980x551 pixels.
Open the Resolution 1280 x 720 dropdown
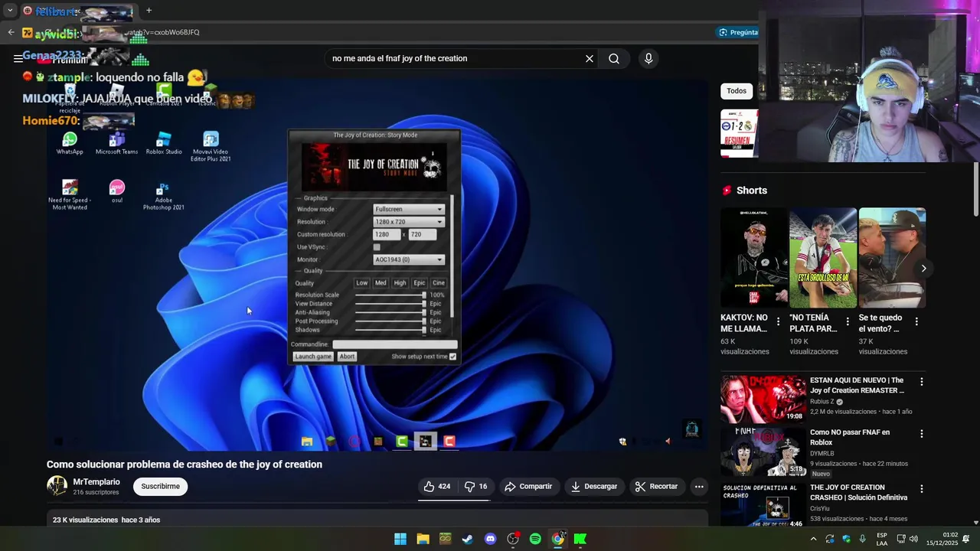coord(408,222)
